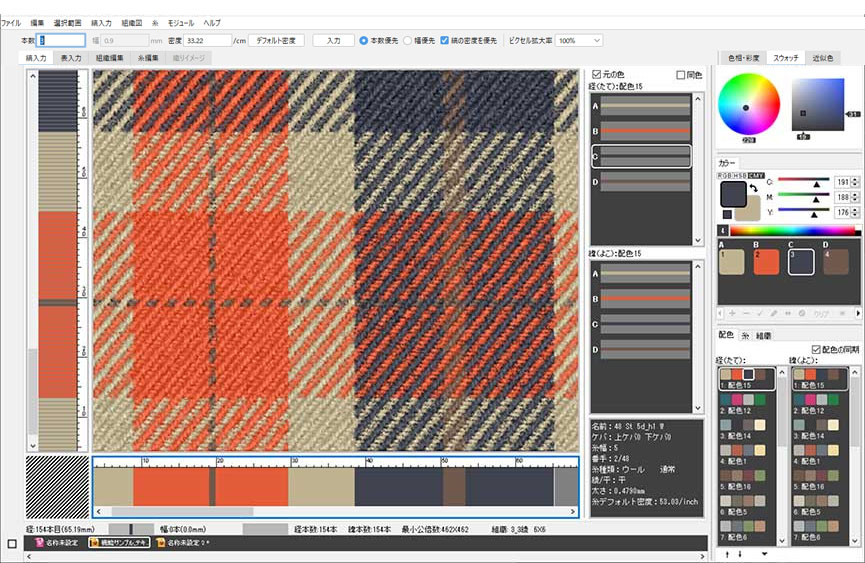Enable the 同色 checkbox
The height and width of the screenshot is (563, 865).
[x=681, y=74]
